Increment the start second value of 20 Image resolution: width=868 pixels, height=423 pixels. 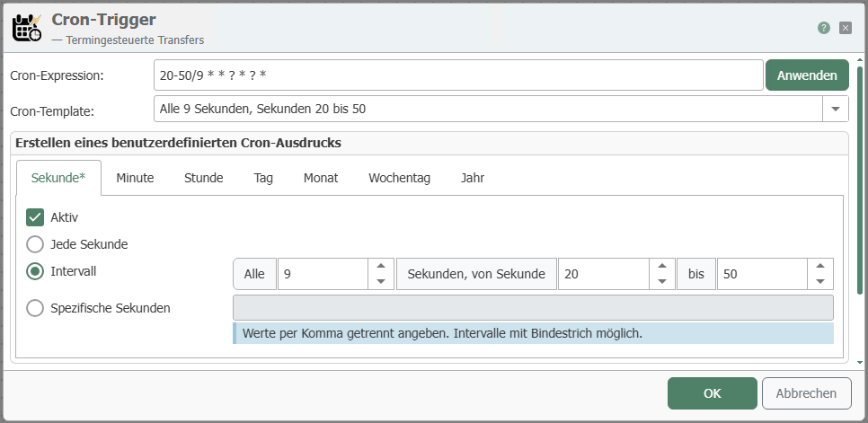pyautogui.click(x=661, y=267)
